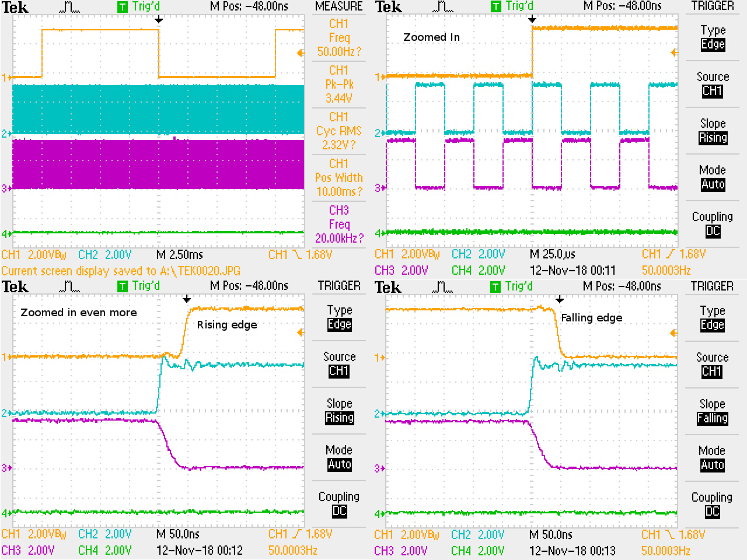Viewport: 747px width, 560px height.
Task: Click the CH3 Freq 20.00kHz measurement
Action: pyautogui.click(x=339, y=224)
